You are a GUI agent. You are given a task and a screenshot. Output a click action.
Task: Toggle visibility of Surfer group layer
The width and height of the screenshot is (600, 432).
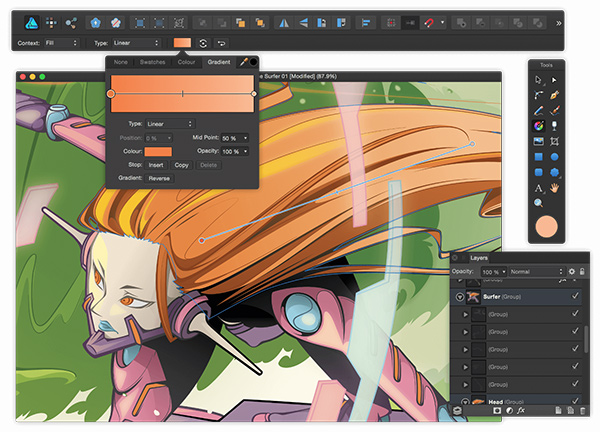tap(574, 297)
